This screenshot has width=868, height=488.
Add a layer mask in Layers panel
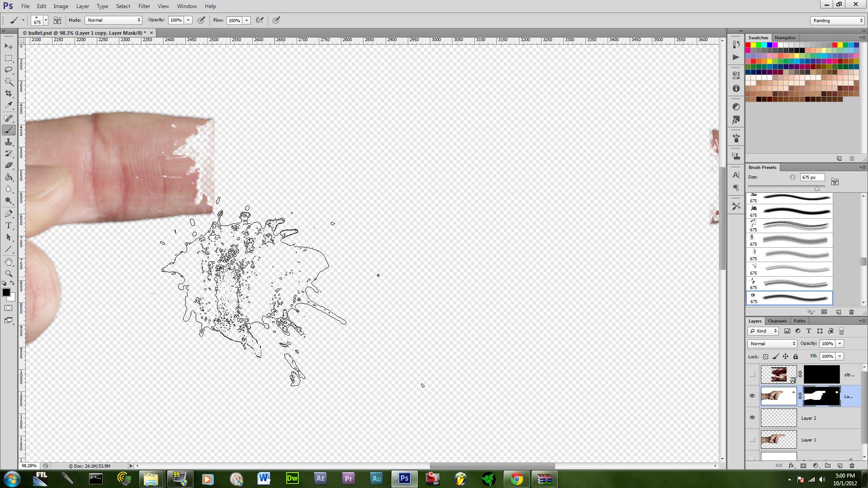click(803, 465)
